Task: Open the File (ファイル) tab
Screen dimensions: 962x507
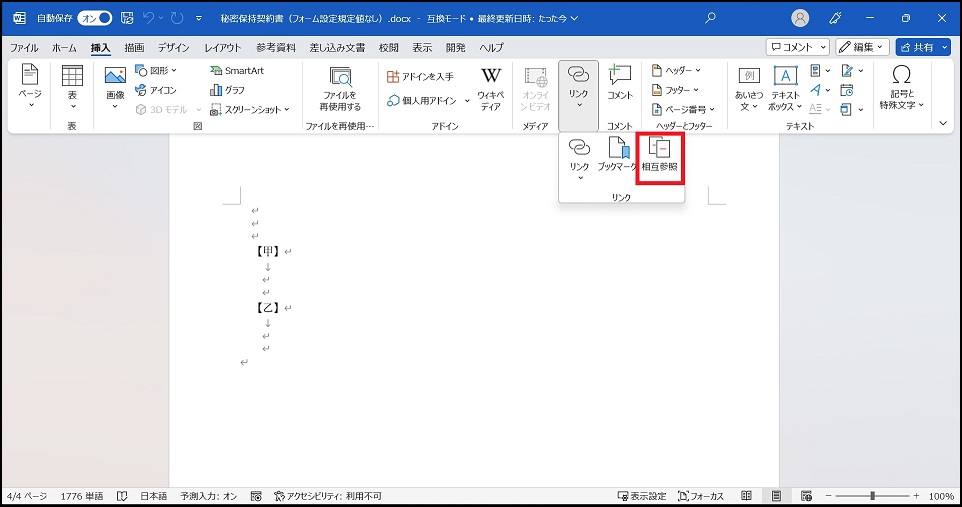Action: click(24, 47)
